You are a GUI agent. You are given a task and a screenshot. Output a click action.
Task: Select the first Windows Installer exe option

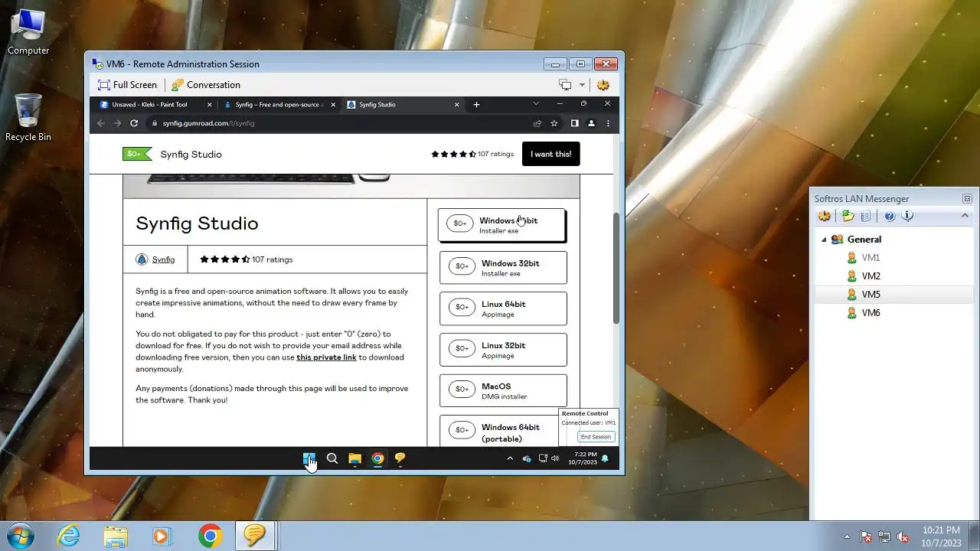click(502, 225)
